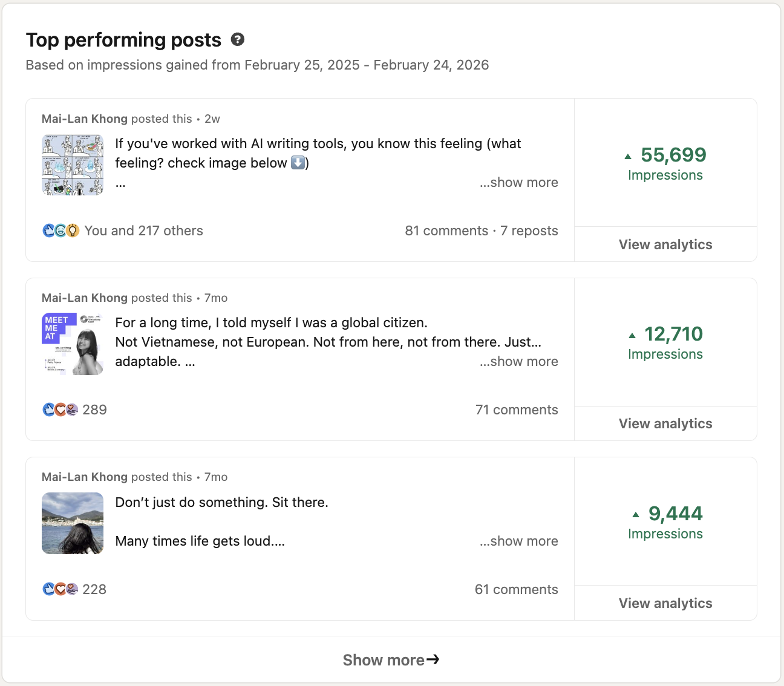784x686 pixels.
Task: Open 81 comments on the AI writing tools post
Action: click(x=446, y=230)
